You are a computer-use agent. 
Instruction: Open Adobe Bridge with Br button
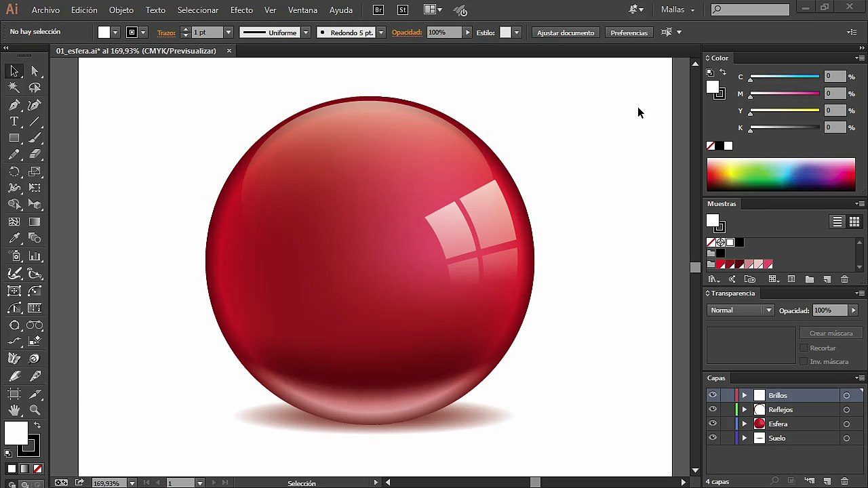pyautogui.click(x=378, y=10)
